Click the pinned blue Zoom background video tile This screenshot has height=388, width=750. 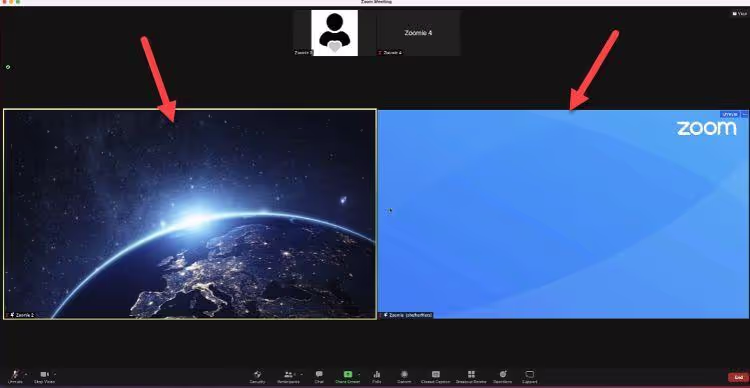(563, 214)
